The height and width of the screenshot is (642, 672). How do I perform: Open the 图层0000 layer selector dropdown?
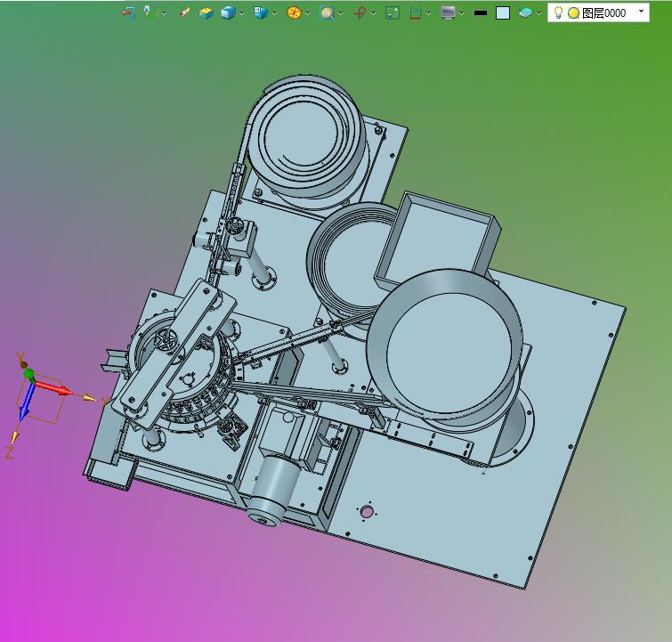(x=641, y=12)
